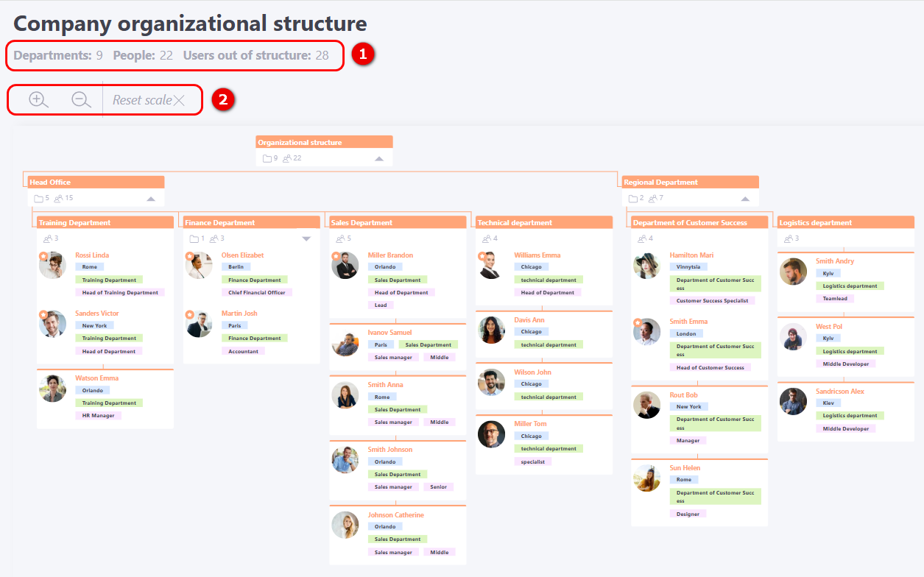
Task: Click the folder icon in Finance Department
Action: [x=194, y=238]
